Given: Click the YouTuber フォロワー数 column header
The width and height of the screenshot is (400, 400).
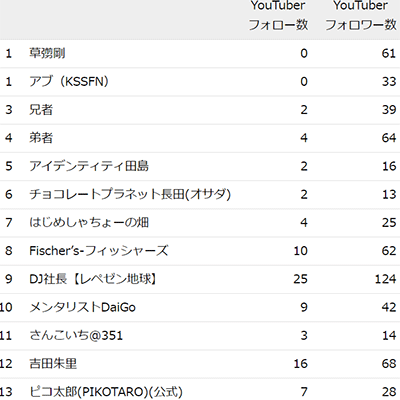Looking at the screenshot, I should (x=361, y=15).
